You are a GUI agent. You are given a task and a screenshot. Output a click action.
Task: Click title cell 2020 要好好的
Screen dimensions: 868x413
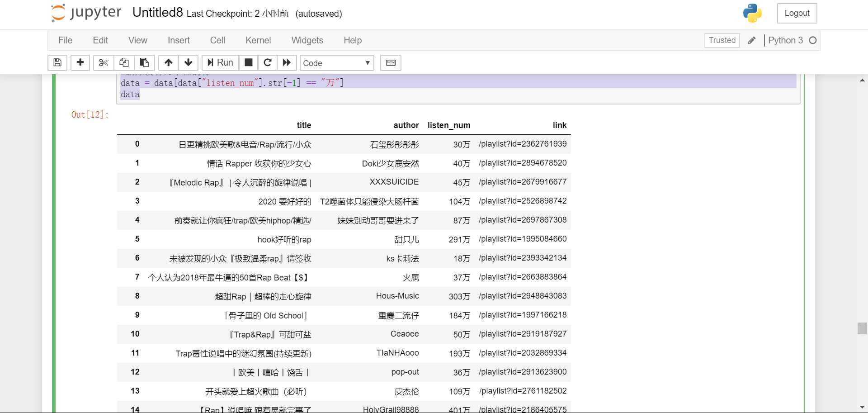(x=285, y=201)
